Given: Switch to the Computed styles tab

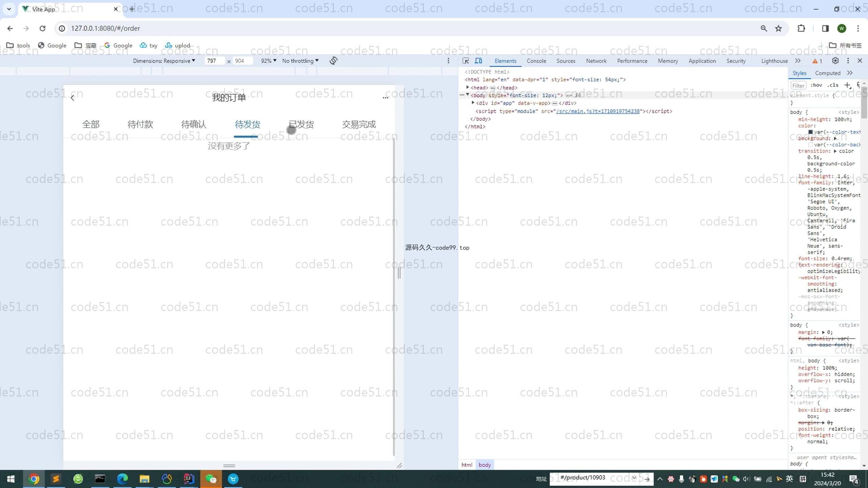Looking at the screenshot, I should pos(828,73).
